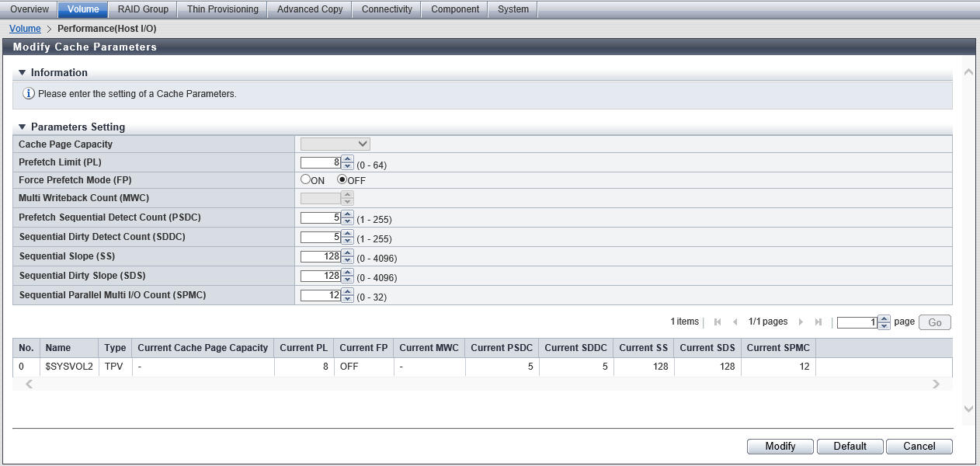Screen dimensions: 980x466
Task: Decrease Prefetch Sequential Detect Count value
Action: (x=347, y=221)
